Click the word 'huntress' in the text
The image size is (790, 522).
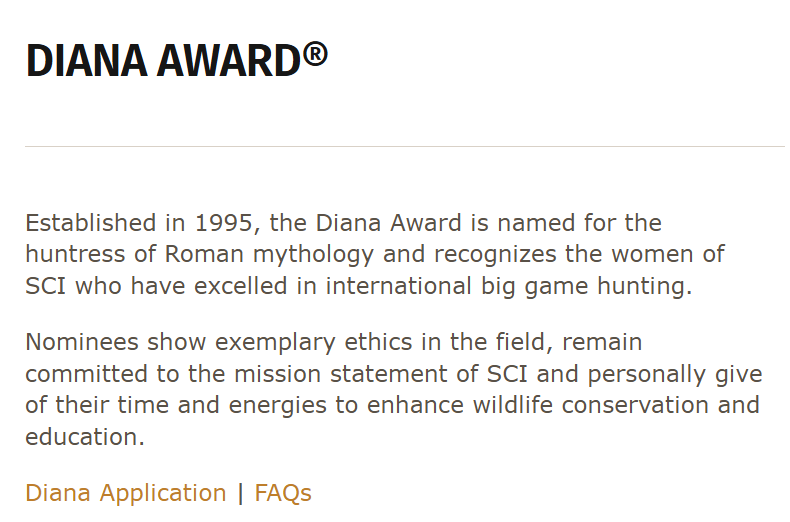[x=75, y=254]
